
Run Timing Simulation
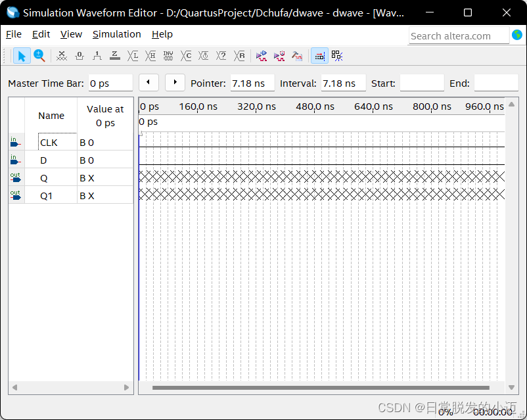pyautogui.click(x=279, y=56)
